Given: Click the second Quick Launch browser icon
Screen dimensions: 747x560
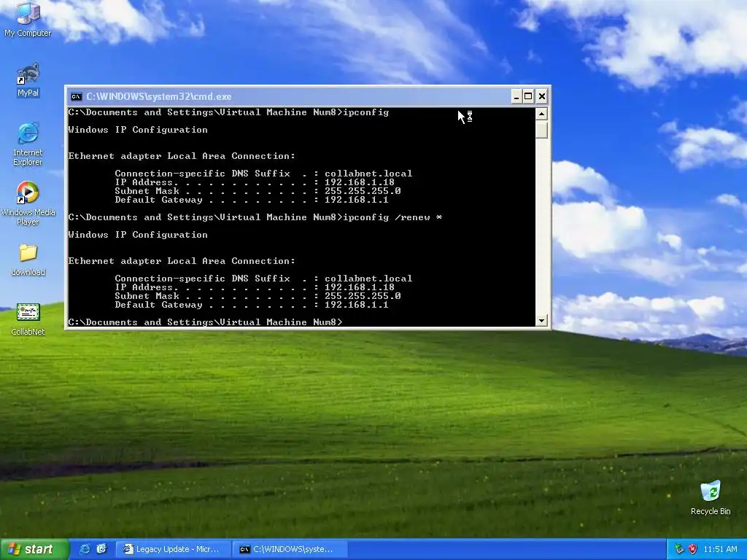Looking at the screenshot, I should 102,549.
